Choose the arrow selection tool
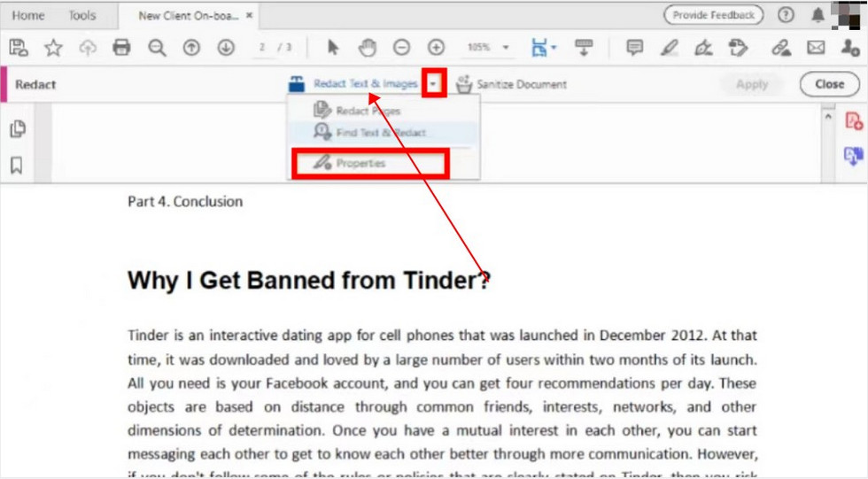Image resolution: width=868 pixels, height=479 pixels. pyautogui.click(x=333, y=48)
